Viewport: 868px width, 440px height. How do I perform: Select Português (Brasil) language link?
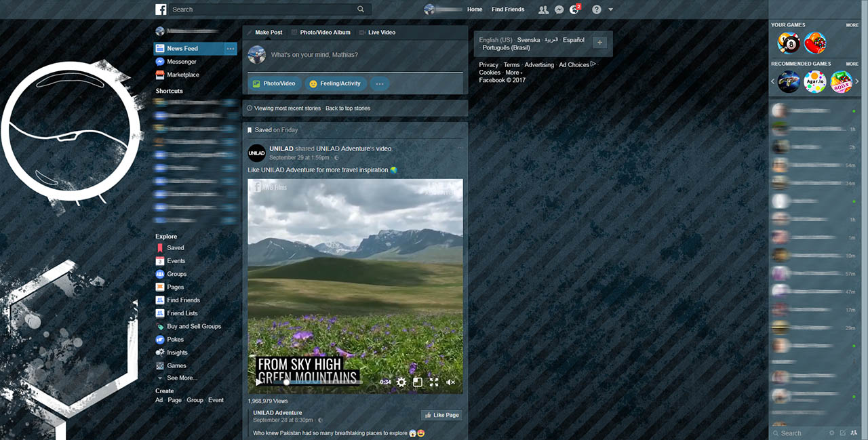506,48
